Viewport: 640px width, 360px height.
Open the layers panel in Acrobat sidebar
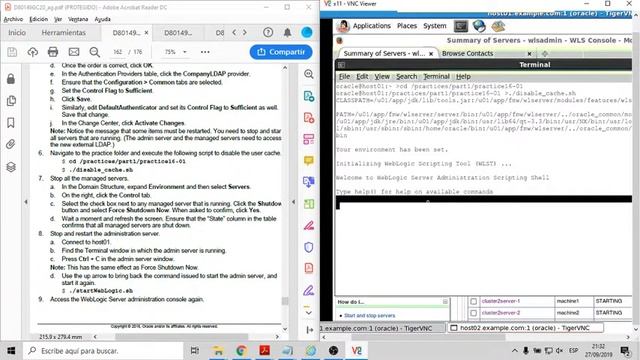11,167
